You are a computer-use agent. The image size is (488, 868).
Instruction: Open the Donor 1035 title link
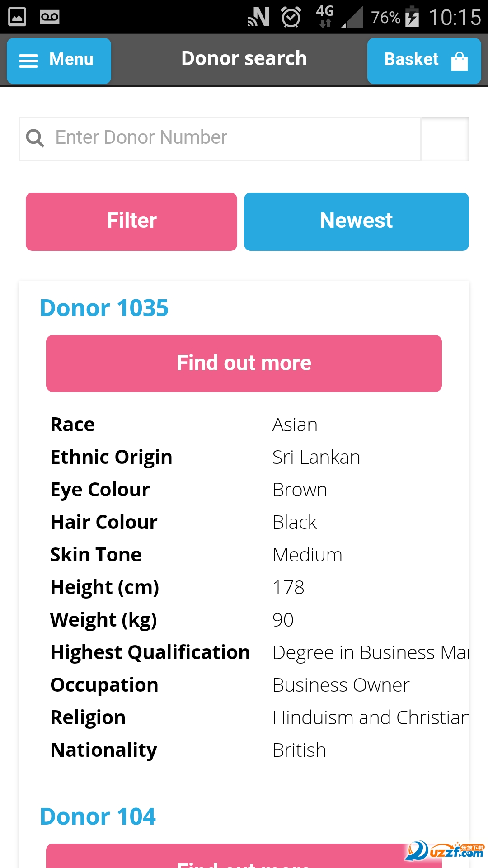tap(104, 308)
